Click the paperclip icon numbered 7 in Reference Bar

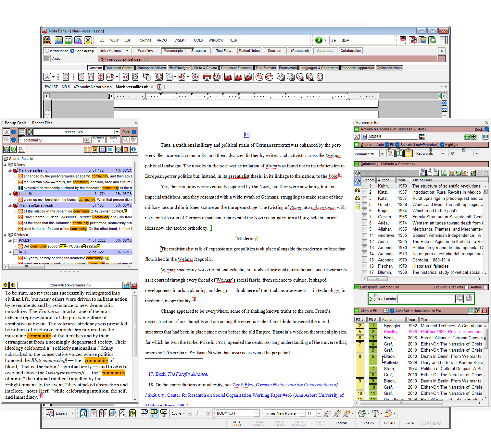click(429, 173)
